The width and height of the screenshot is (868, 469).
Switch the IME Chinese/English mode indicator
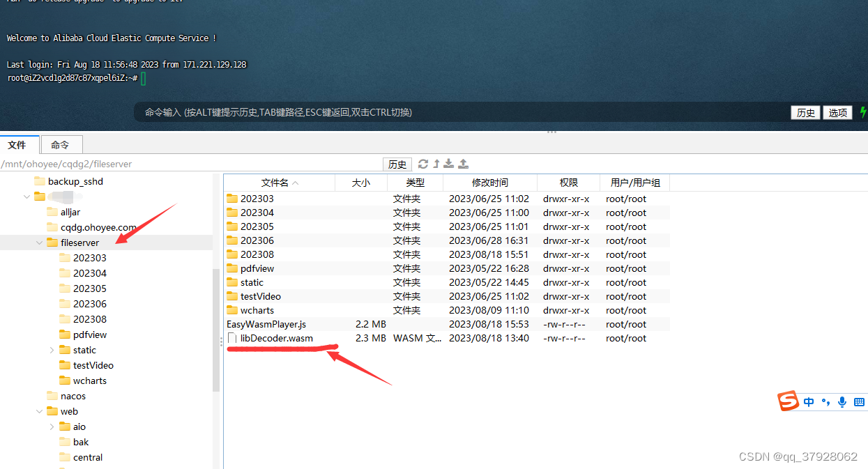tap(809, 402)
